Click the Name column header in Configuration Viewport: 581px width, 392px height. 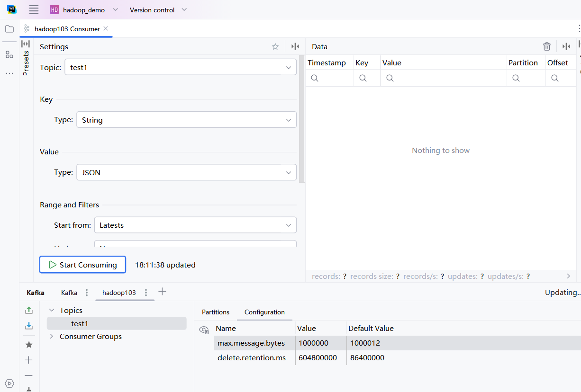[254, 328]
